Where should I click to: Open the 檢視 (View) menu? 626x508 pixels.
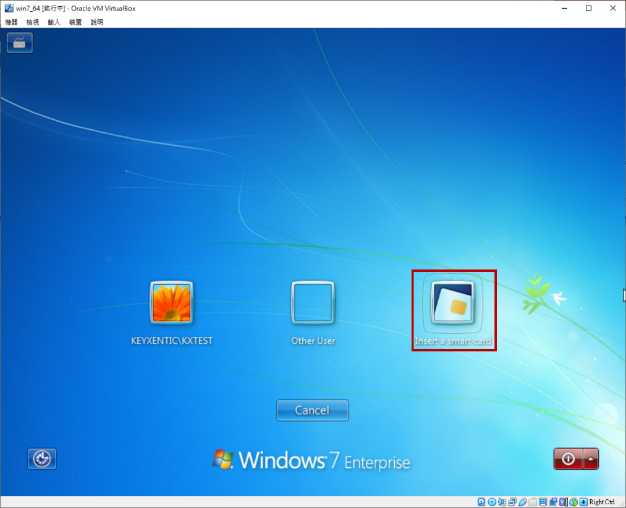pyautogui.click(x=33, y=22)
